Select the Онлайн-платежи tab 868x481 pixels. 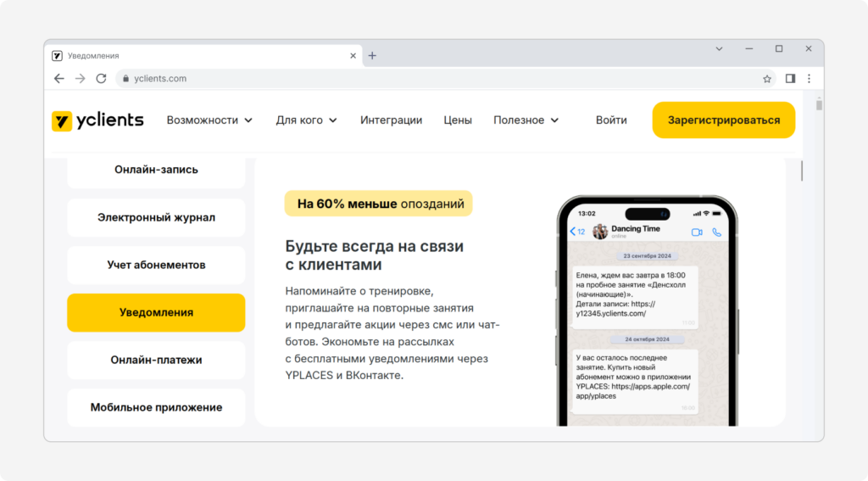(x=156, y=361)
